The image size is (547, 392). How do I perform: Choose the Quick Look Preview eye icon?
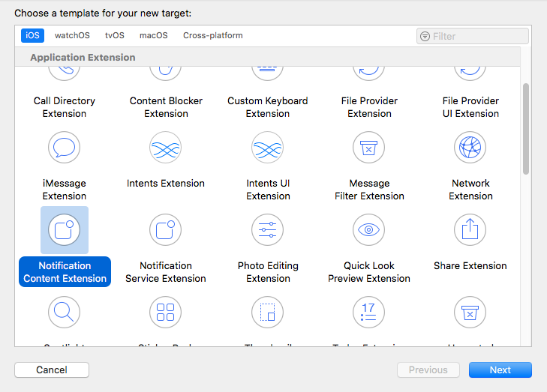[x=368, y=230]
